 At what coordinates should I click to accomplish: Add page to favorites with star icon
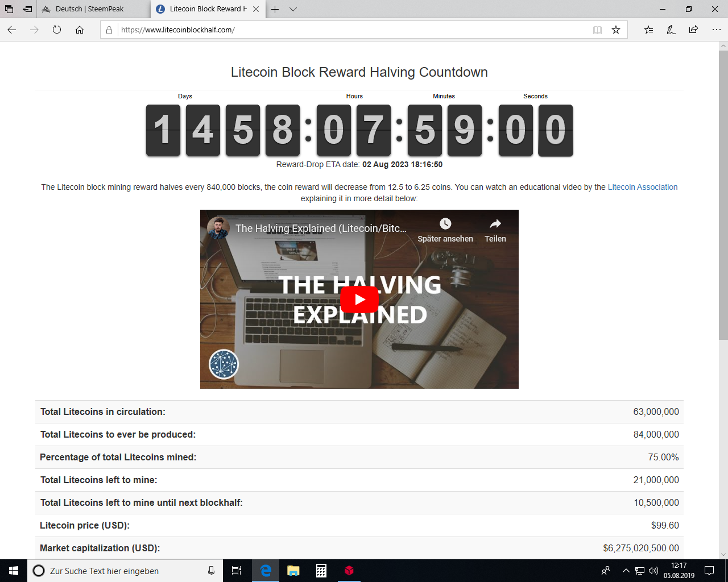[x=616, y=30]
